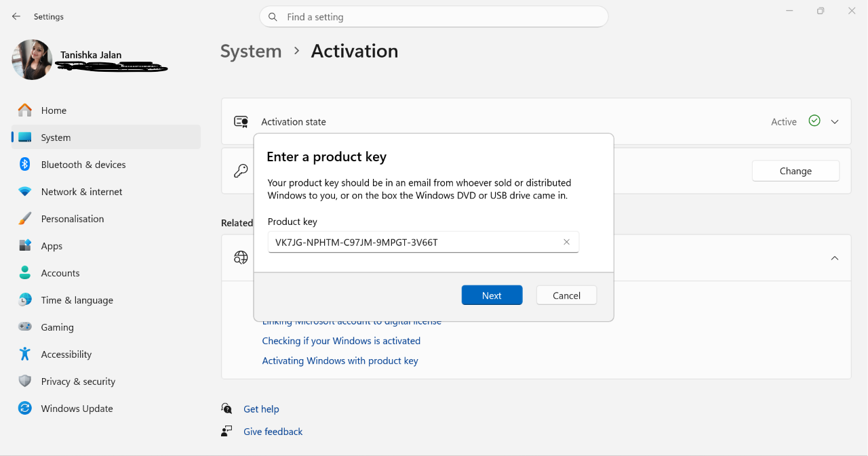Click the Network wifi icon
This screenshot has width=868, height=456.
(x=25, y=192)
